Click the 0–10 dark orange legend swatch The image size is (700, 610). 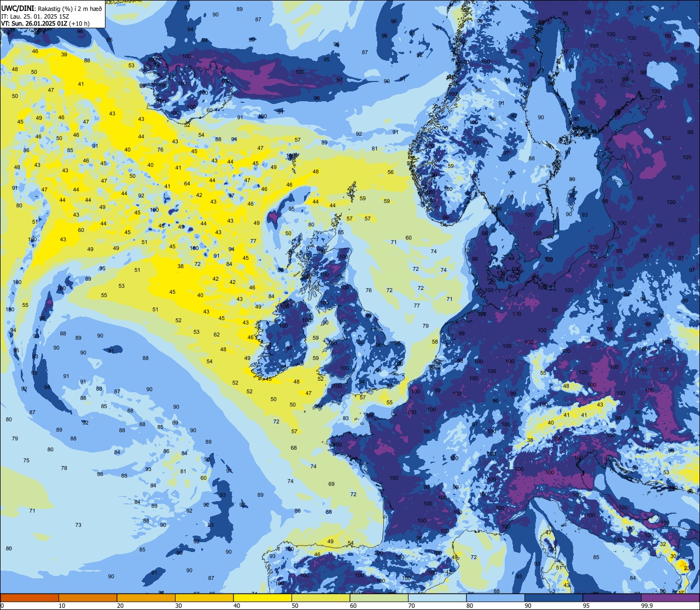coord(30,597)
